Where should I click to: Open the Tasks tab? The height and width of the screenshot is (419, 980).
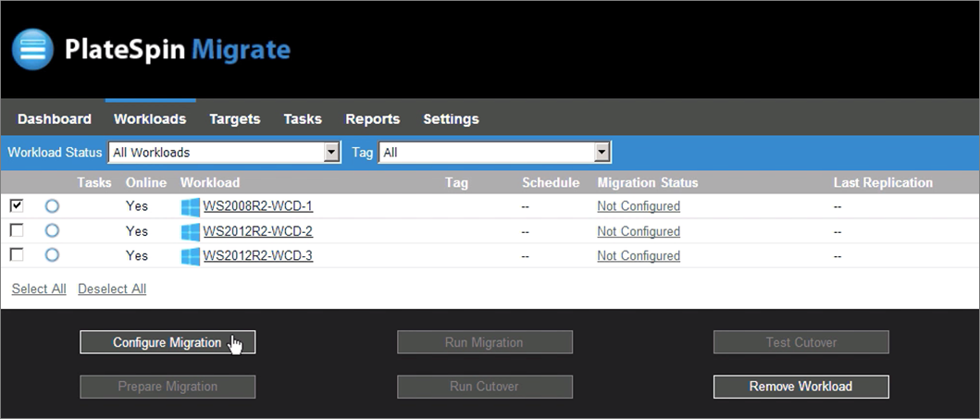(x=303, y=118)
